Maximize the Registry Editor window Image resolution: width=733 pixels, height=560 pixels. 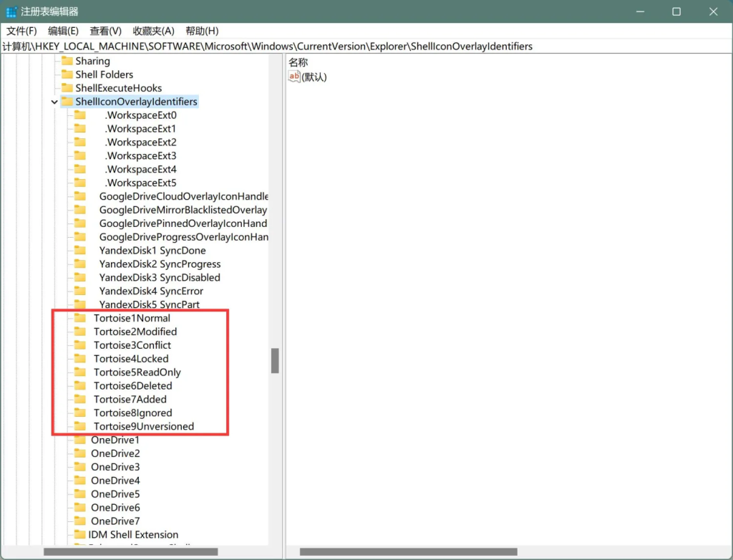point(676,11)
